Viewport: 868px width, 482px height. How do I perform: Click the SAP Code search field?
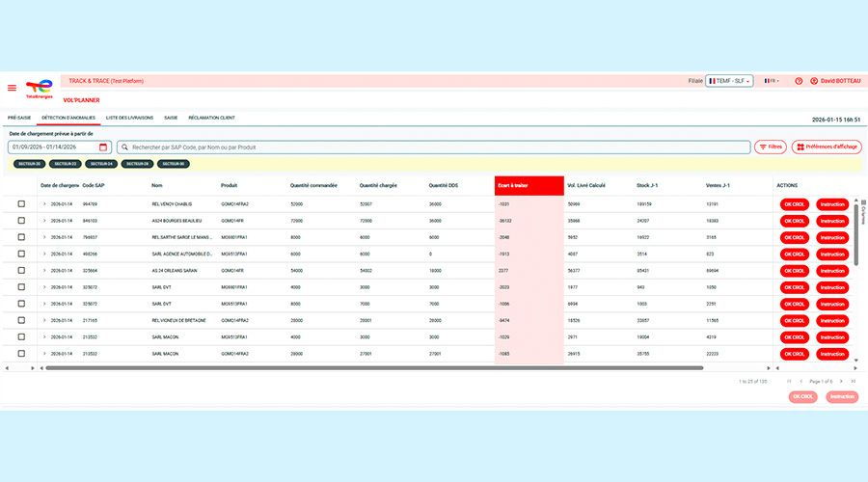[433, 147]
